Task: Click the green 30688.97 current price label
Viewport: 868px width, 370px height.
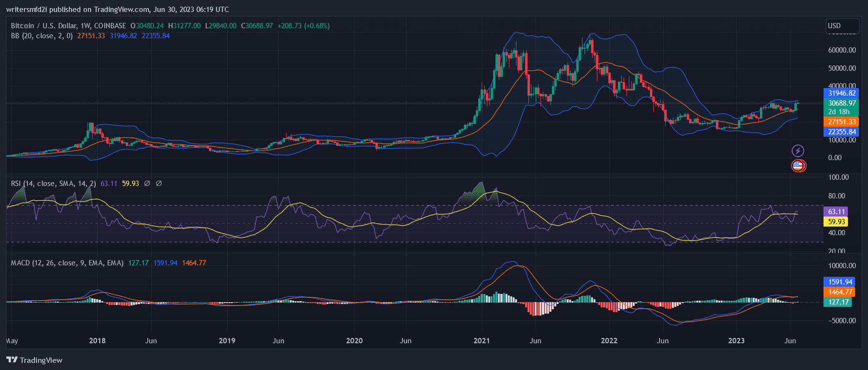Action: (842, 103)
